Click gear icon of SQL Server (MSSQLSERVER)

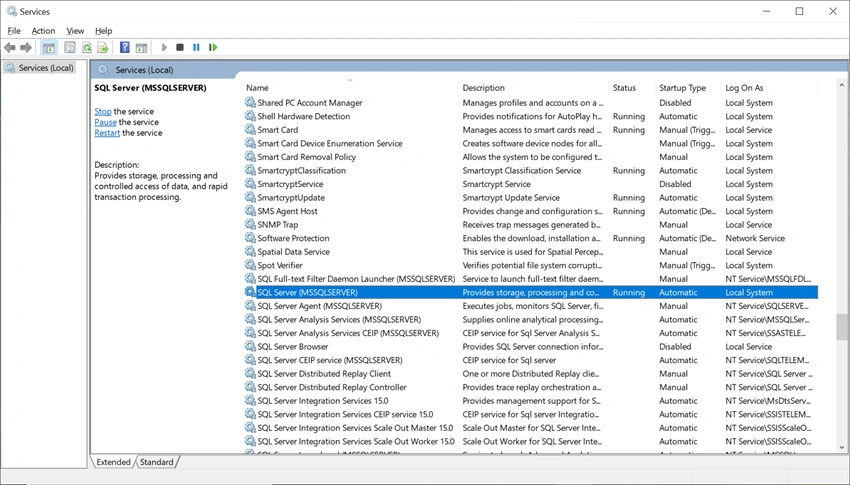[x=250, y=292]
